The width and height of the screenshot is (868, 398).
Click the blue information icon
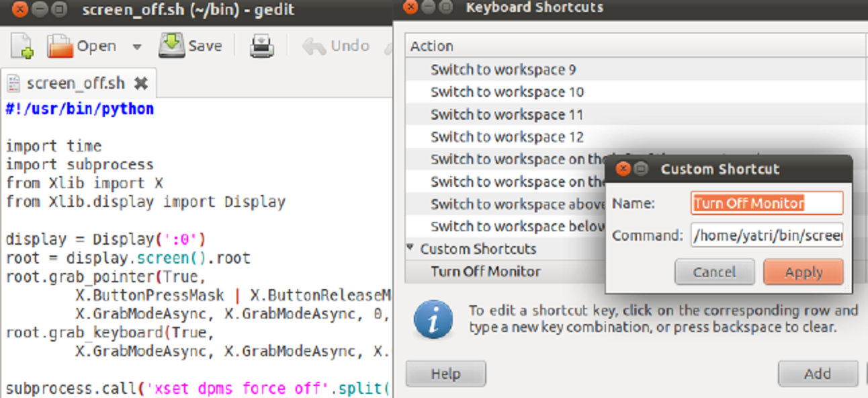[433, 319]
